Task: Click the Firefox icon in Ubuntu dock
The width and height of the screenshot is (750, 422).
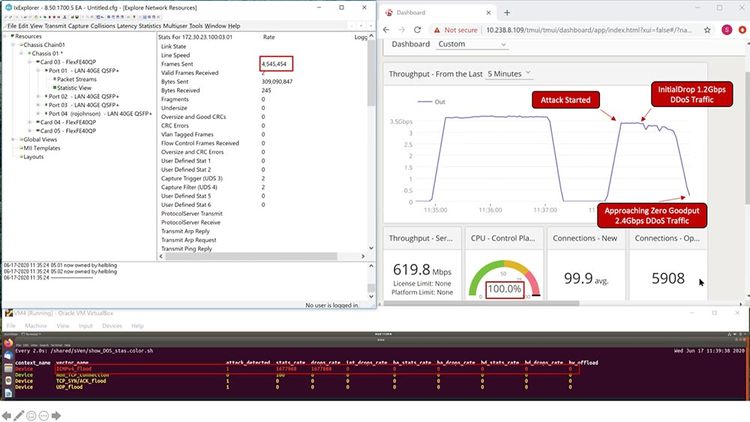Action: coord(8,343)
